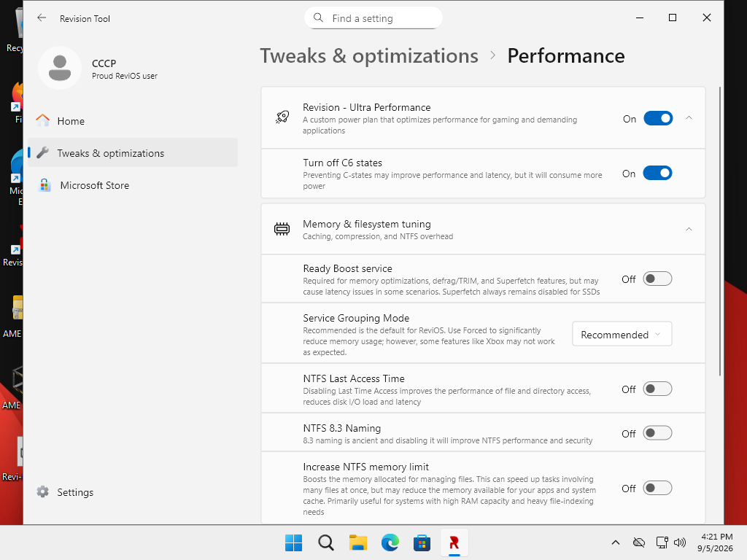Click the Tweaks wrench icon
This screenshot has width=747, height=560.
pos(43,153)
